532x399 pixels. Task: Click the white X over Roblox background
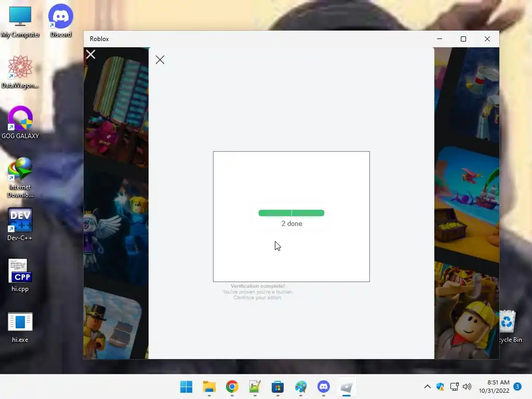[90, 54]
